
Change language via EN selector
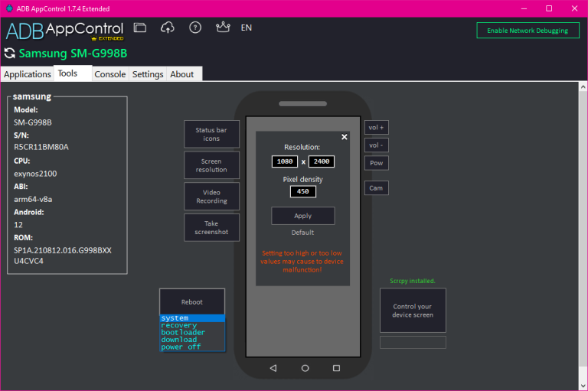[246, 28]
